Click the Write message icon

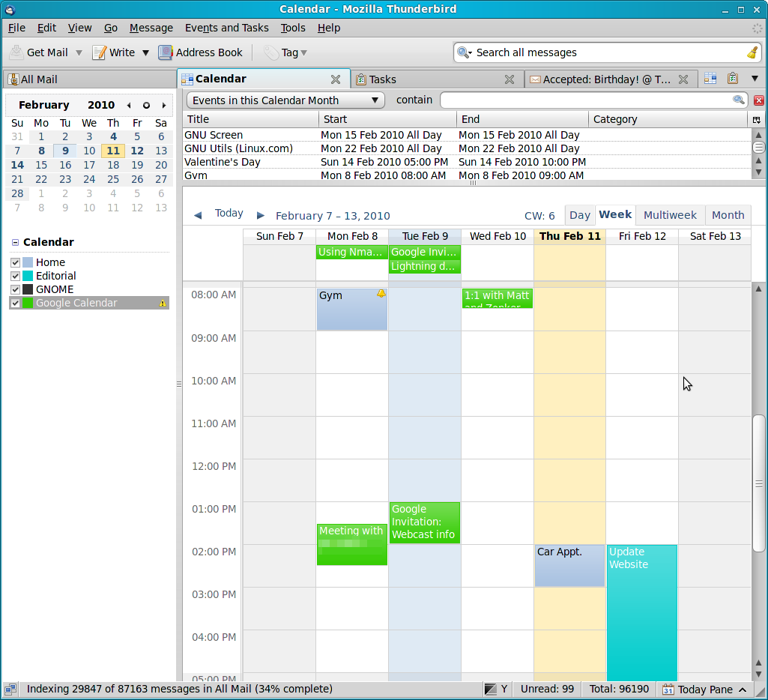tap(99, 52)
